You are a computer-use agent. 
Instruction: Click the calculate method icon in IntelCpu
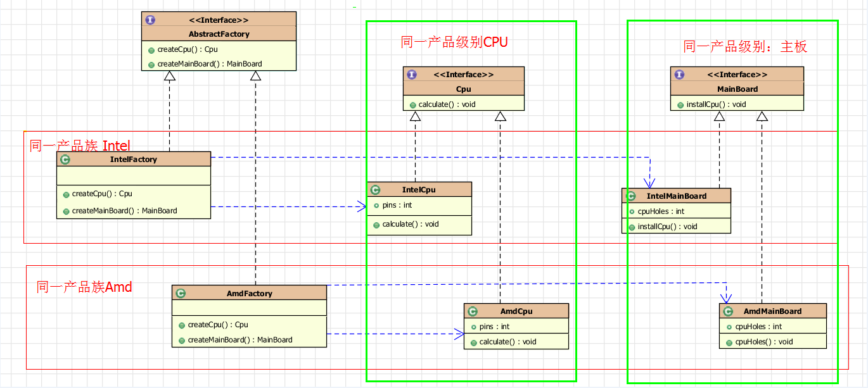[376, 225]
